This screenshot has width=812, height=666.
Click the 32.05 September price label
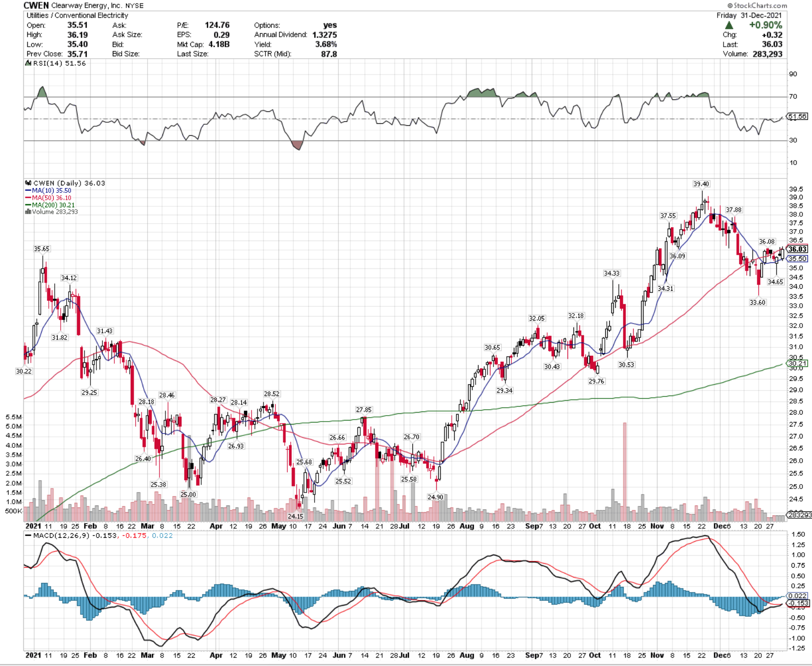tap(537, 318)
